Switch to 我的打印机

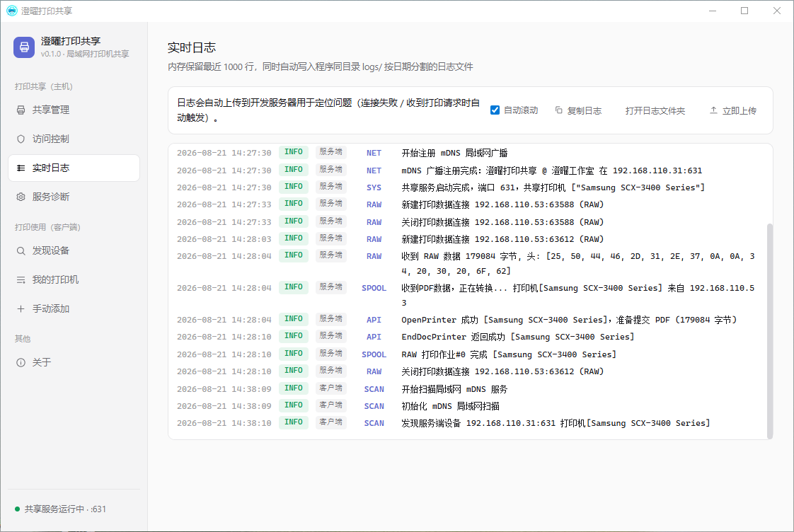74,280
